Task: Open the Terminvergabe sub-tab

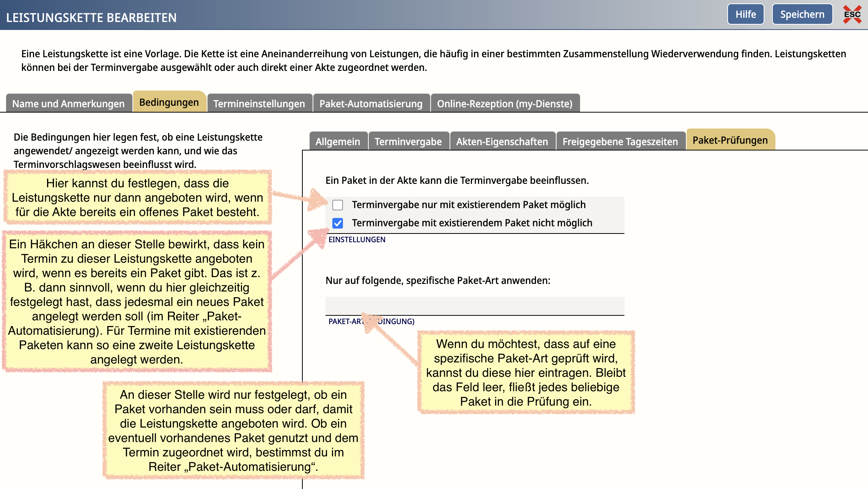Action: coord(408,141)
